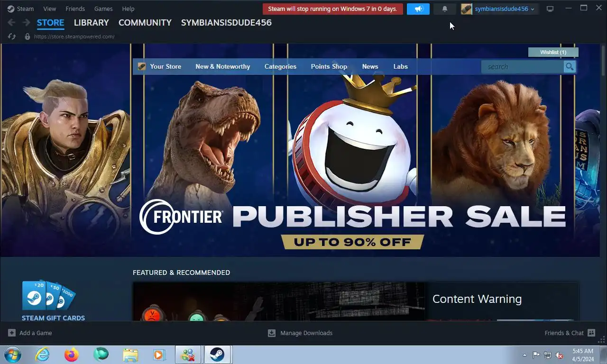Image resolution: width=607 pixels, height=364 pixels.
Task: Go forward with the right arrow
Action: pyautogui.click(x=26, y=22)
